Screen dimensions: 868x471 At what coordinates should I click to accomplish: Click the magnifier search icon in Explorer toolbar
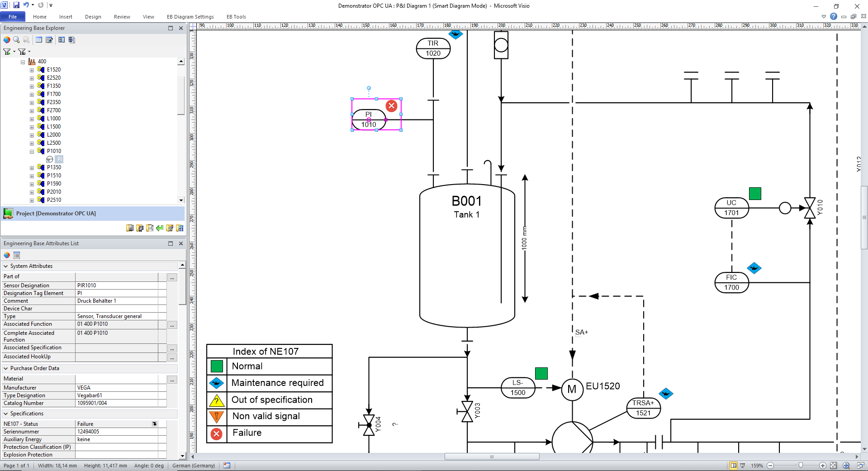point(16,40)
